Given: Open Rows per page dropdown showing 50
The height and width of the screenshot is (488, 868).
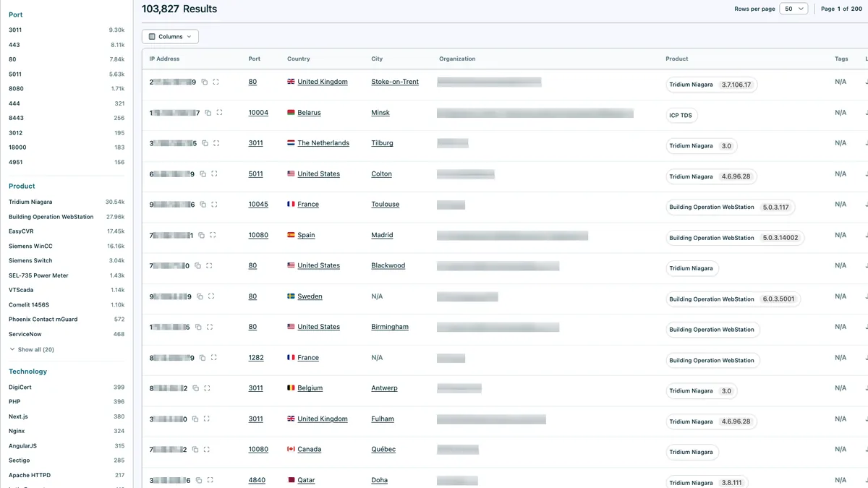Looking at the screenshot, I should click(793, 9).
